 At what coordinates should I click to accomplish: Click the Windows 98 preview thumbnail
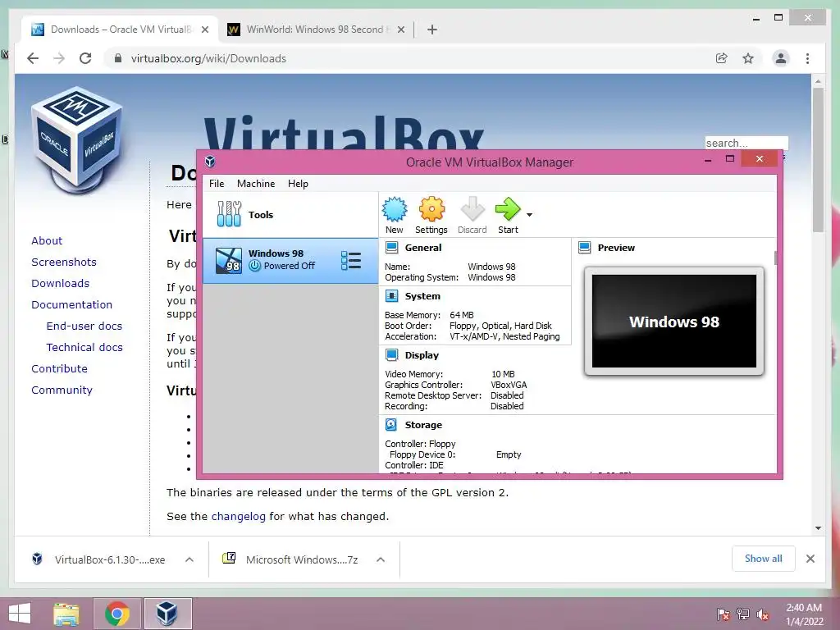(x=674, y=321)
